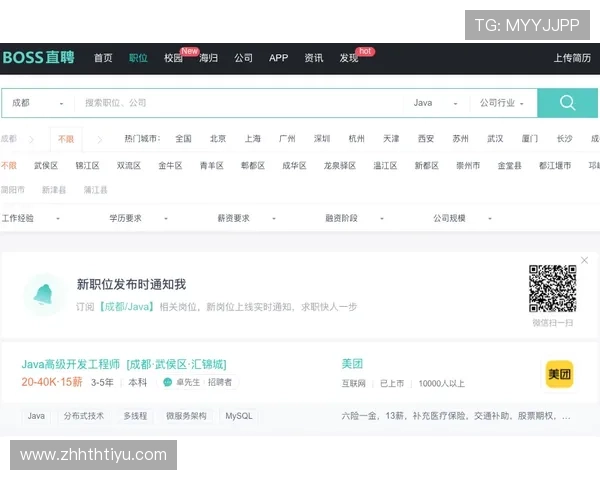The height and width of the screenshot is (480, 600).
Task: Open the Java高级开发工程师 job title
Action: pos(70,364)
